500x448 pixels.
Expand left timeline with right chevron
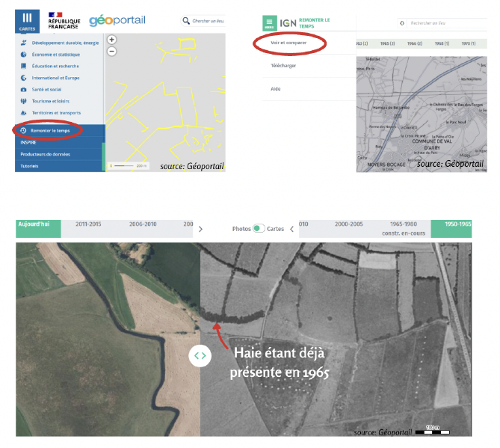(200, 230)
